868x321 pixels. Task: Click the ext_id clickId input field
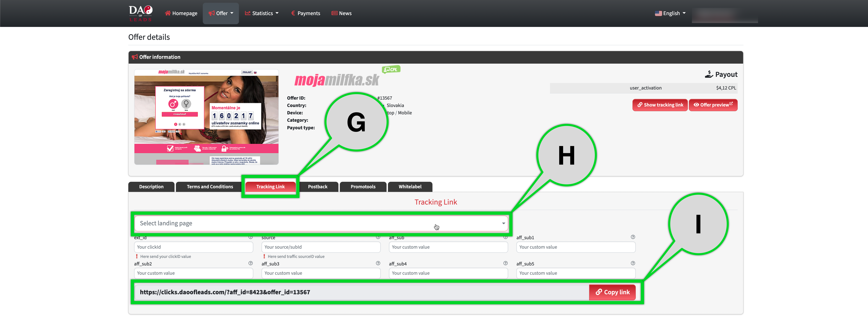[193, 247]
